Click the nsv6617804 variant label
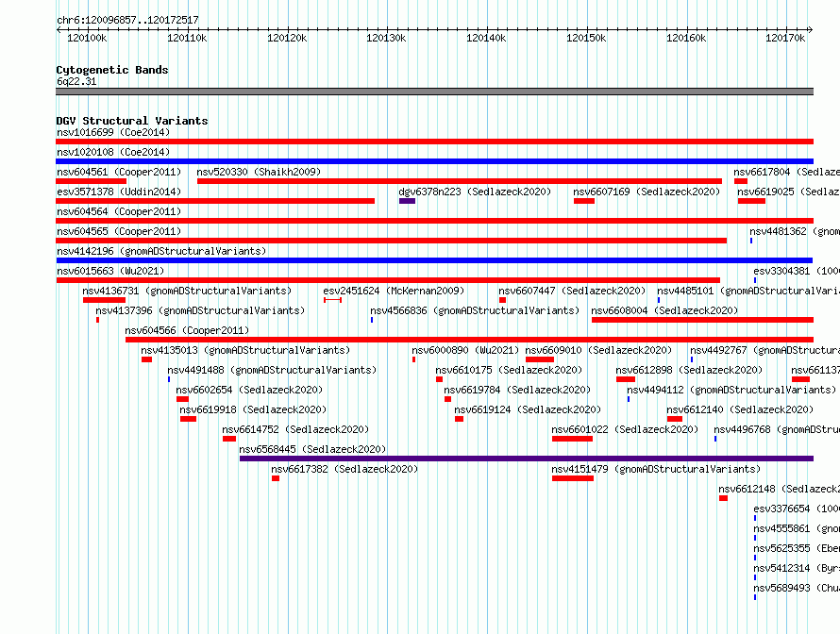 (786, 172)
